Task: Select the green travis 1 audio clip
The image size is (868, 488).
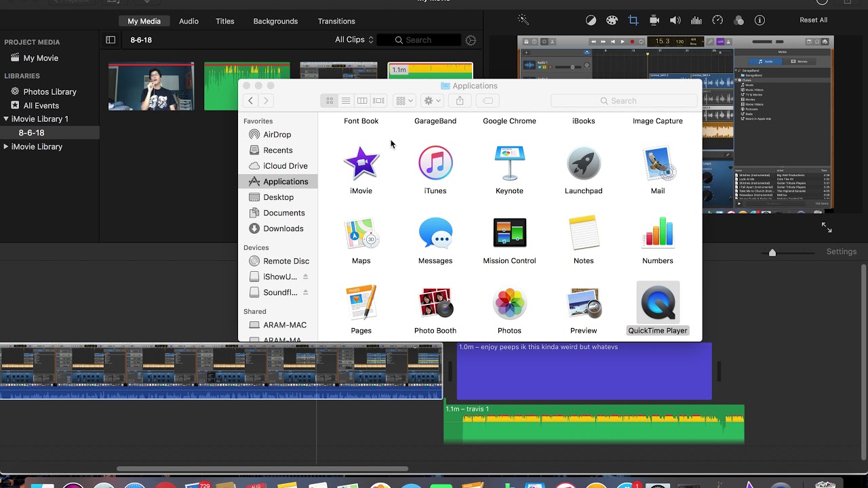Action: coord(594,425)
